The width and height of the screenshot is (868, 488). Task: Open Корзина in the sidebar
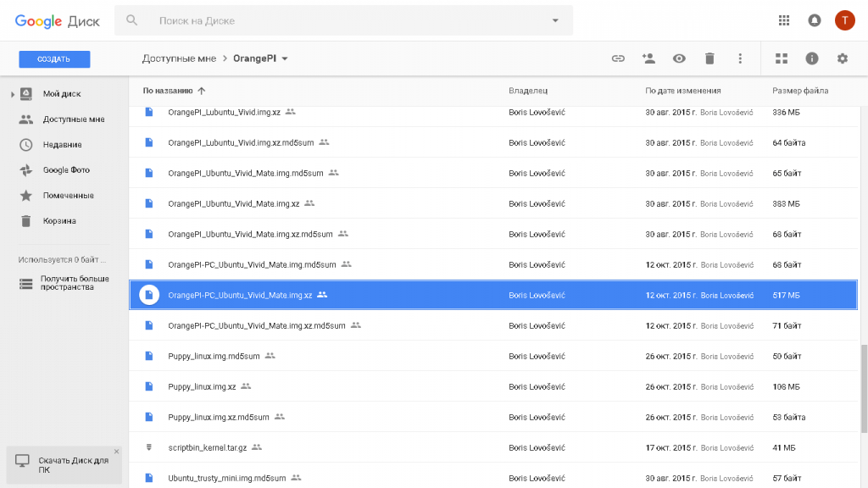point(59,221)
